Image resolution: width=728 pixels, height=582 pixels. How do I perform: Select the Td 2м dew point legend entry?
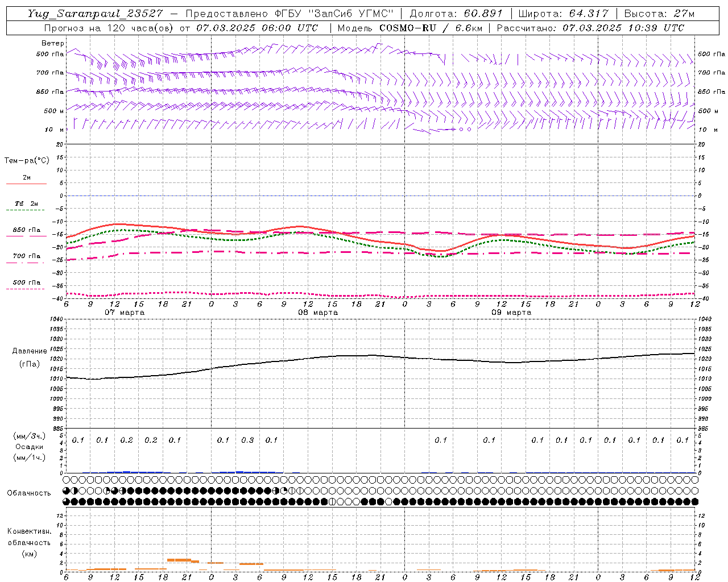coord(27,203)
